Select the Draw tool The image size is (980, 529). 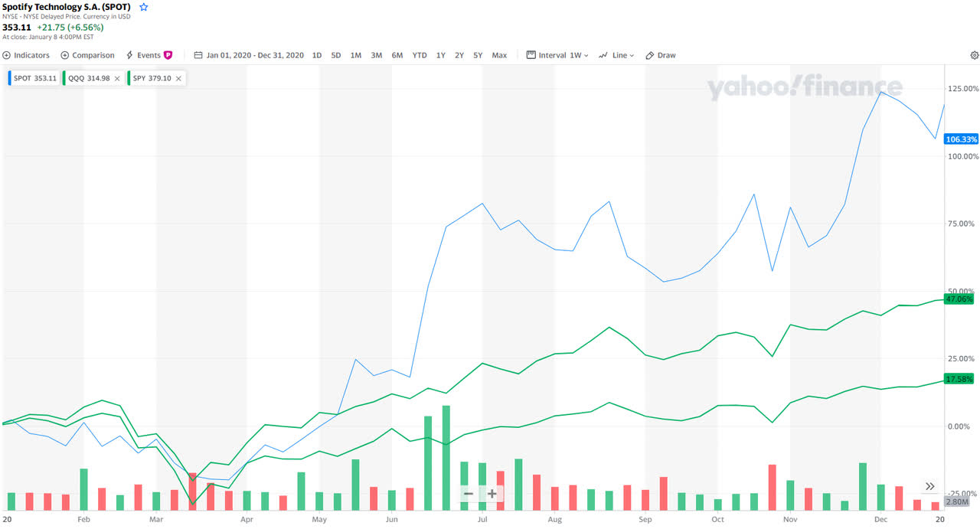[660, 55]
